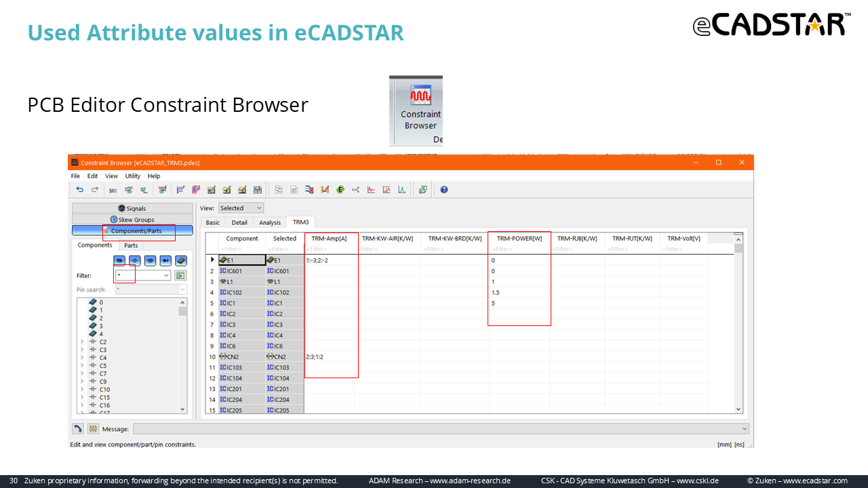Click the TRM-POWER[W] column header
This screenshot has width=868, height=488.
pyautogui.click(x=519, y=239)
